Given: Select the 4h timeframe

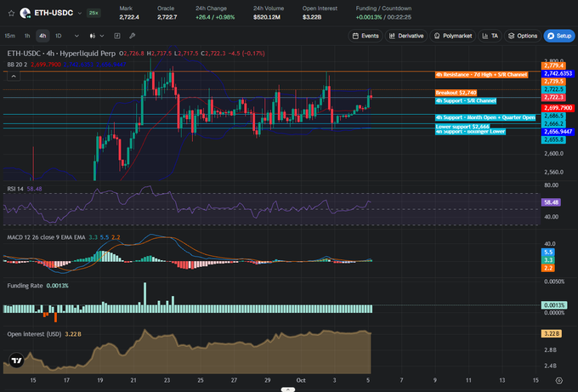Looking at the screenshot, I should point(42,36).
